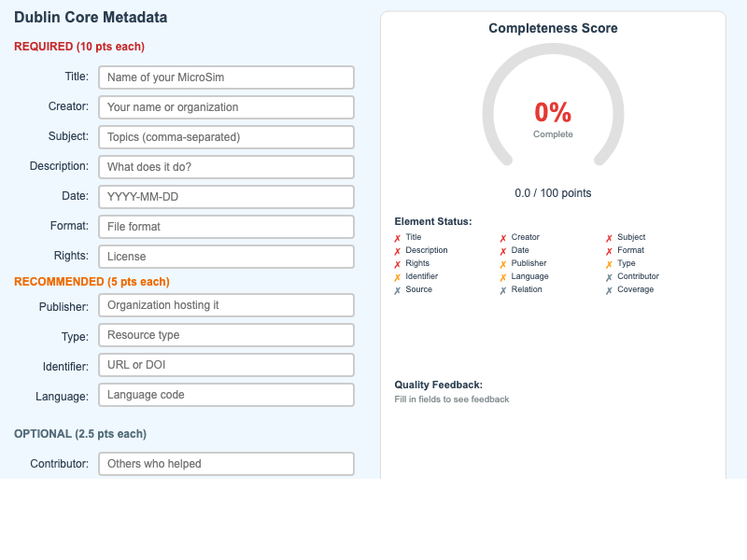The image size is (747, 560).
Task: Click the Language code input
Action: pyautogui.click(x=226, y=395)
